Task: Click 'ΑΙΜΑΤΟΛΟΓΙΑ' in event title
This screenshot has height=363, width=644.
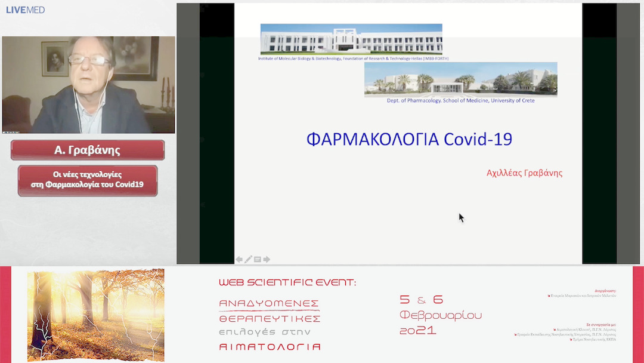Action: click(x=270, y=347)
